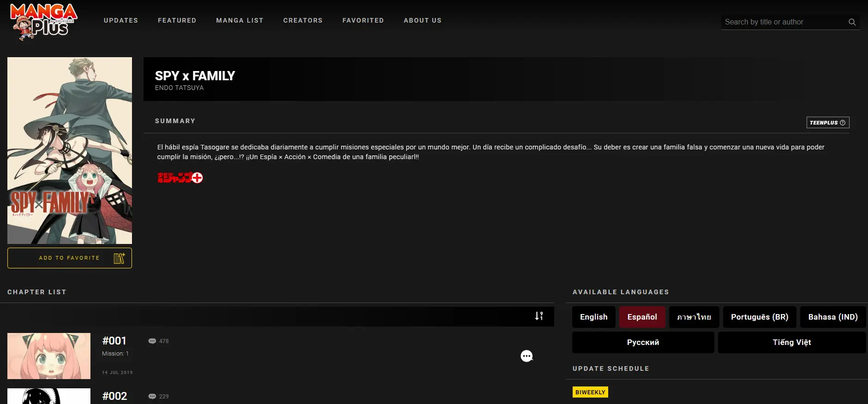The image size is (868, 404).
Task: Open chapter #001 Mission: 1 title
Action: [x=115, y=354]
